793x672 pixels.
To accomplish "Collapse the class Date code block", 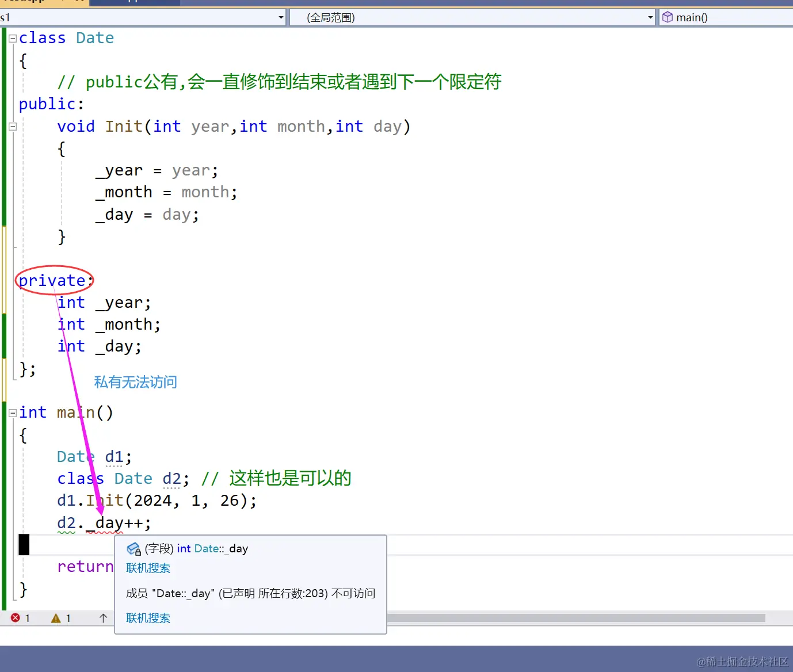I will (x=13, y=39).
